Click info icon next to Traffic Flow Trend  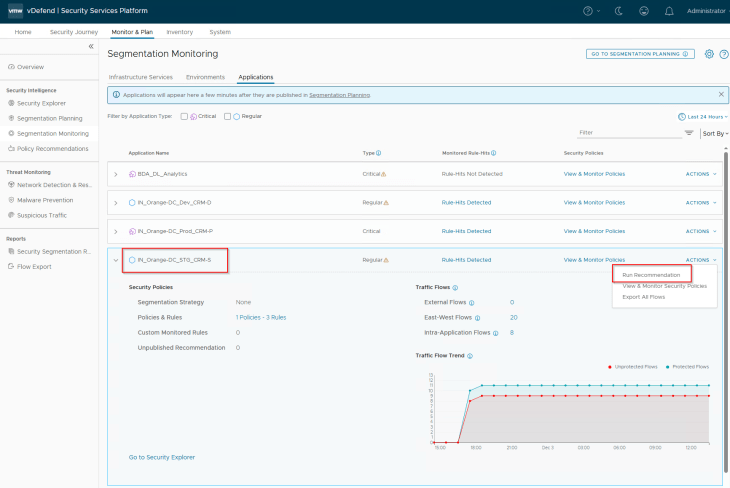469,355
